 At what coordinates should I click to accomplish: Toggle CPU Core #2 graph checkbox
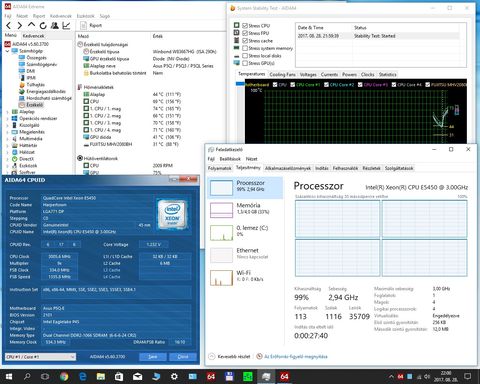[326, 85]
